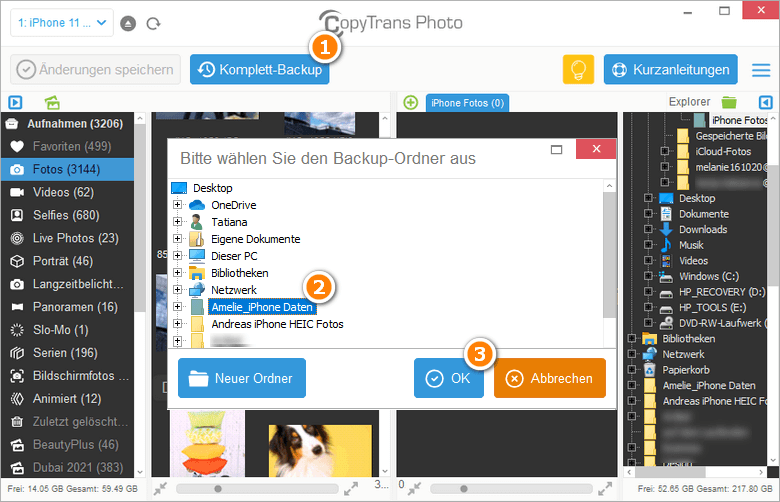Click the dog photo thumbnail
Viewport: 780px width, 502px height.
tap(320, 450)
